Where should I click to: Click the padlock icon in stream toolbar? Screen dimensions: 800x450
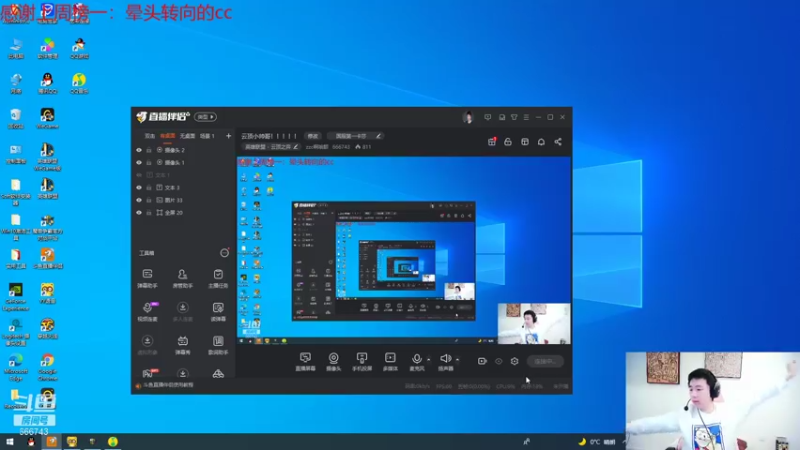[x=508, y=142]
